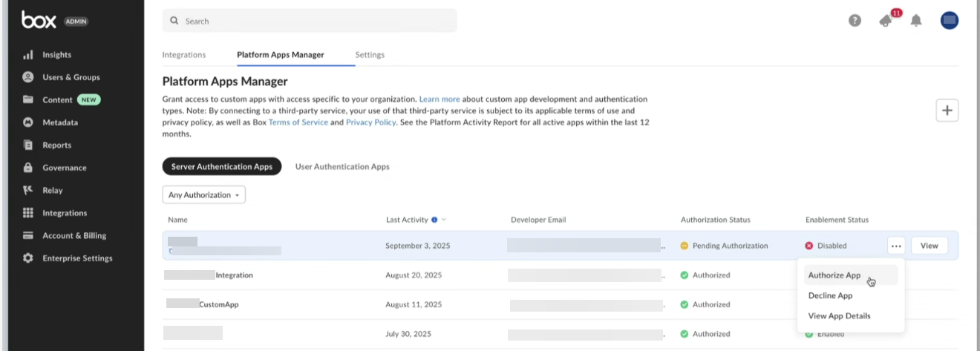Choose Authorize App from menu
Screen dimensions: 980x351
coord(851,275)
